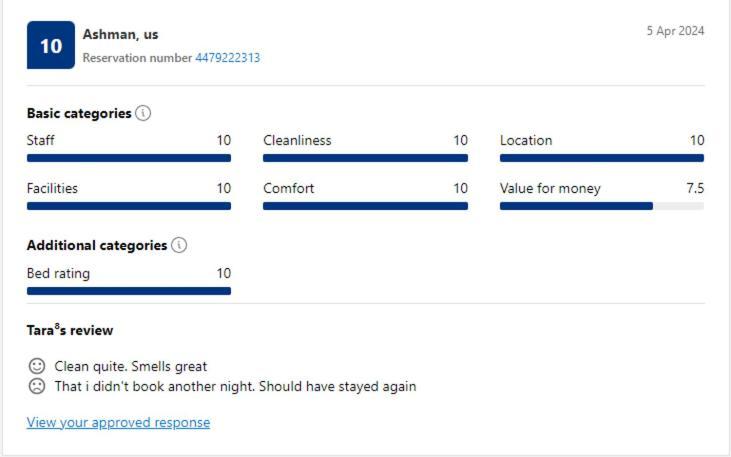The width and height of the screenshot is (731, 457).
Task: Click the didn't book another night comment
Action: coord(235,387)
